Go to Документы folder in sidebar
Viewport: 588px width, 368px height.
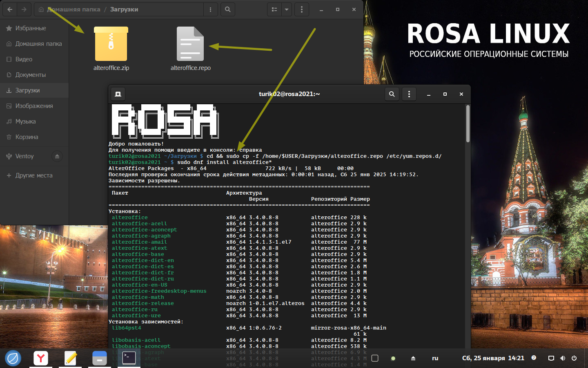point(31,75)
